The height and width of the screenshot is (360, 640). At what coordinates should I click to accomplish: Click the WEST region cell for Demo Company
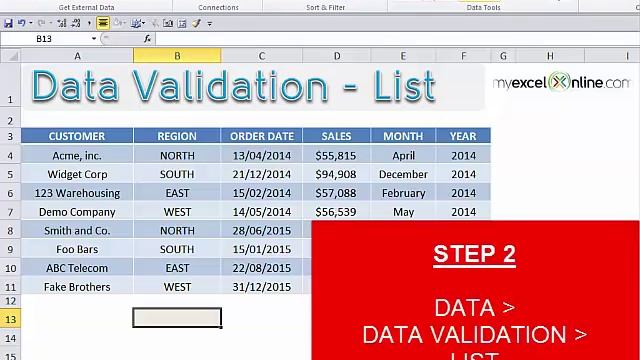click(177, 212)
